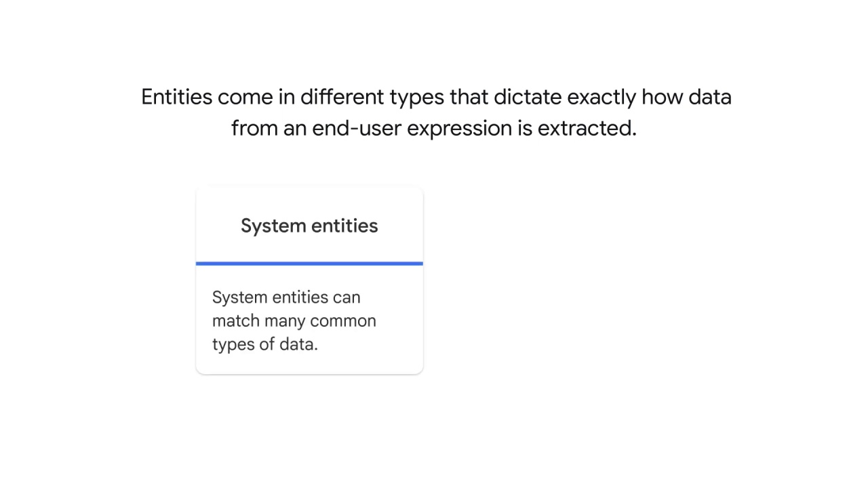The height and width of the screenshot is (488, 868).
Task: Click the "System entities" card title
Action: [309, 226]
